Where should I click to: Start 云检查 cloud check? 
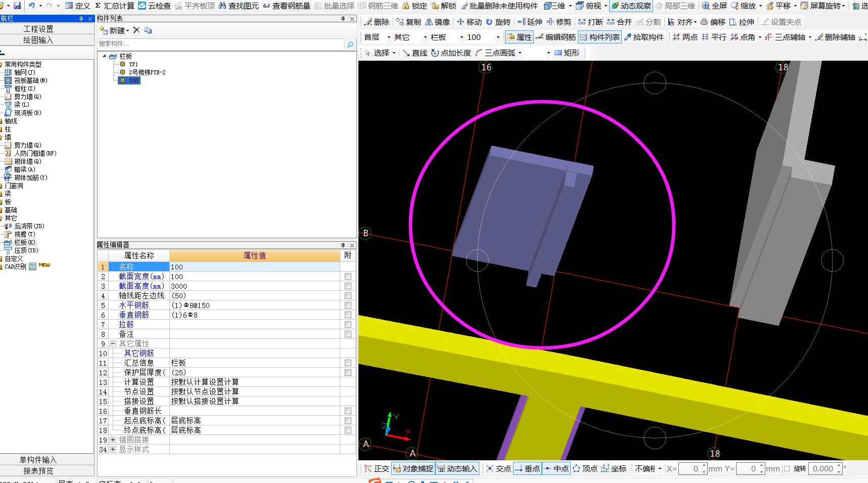154,6
